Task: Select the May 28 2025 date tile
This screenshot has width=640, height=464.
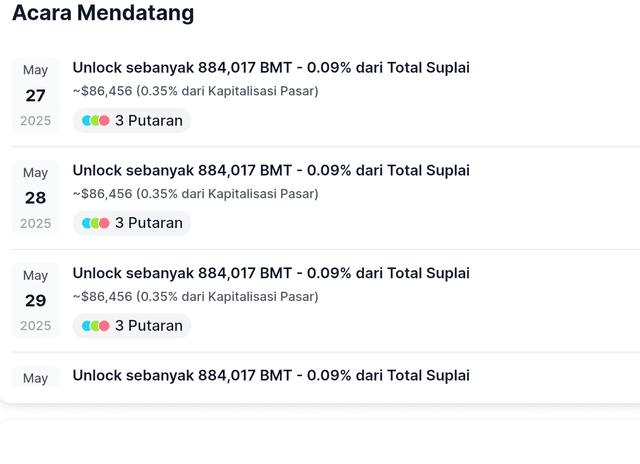Action: pos(36,198)
